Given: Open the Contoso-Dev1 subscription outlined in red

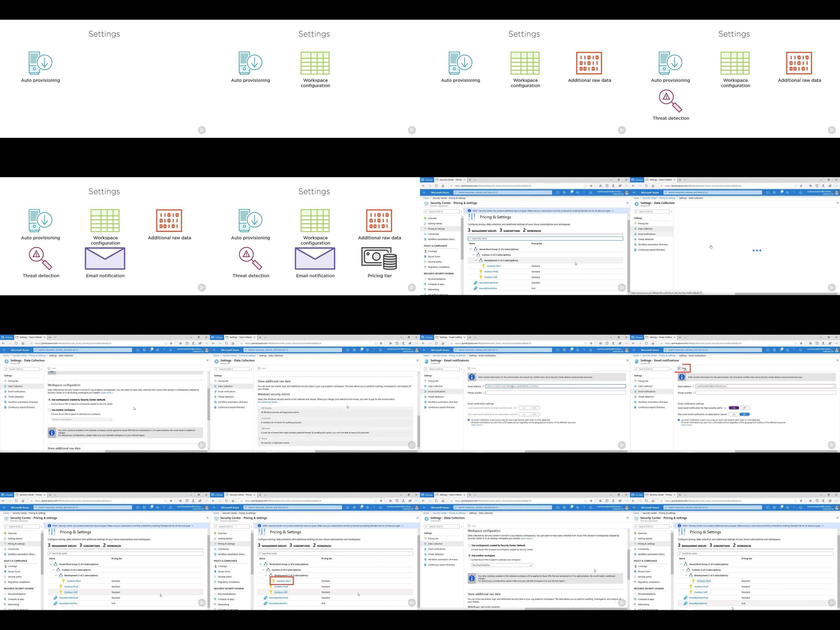Looking at the screenshot, I should 284,581.
